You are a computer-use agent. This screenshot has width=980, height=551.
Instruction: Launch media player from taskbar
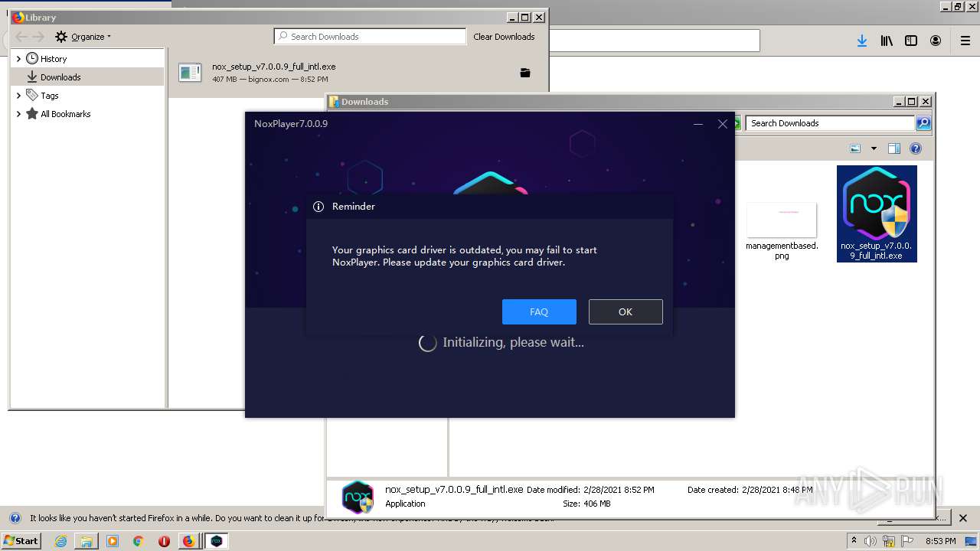[113, 541]
